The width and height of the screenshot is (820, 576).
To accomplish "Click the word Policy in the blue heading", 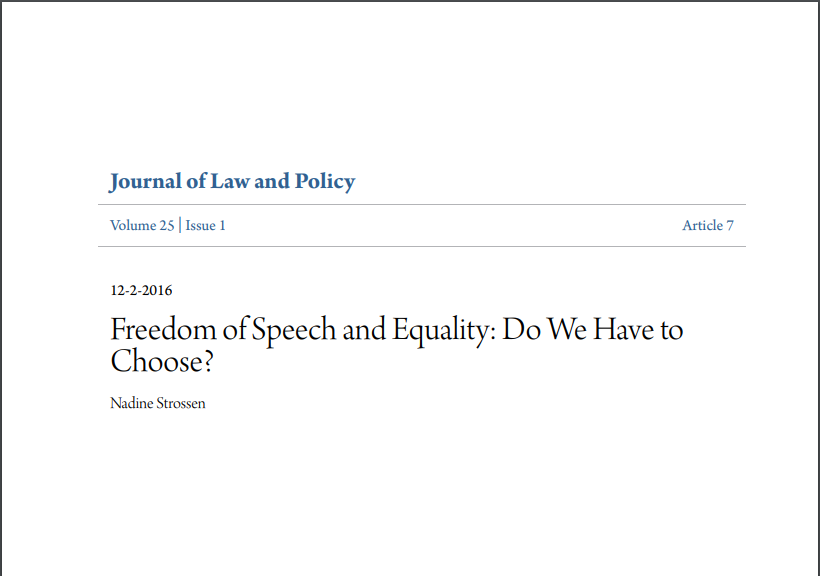I will pos(325,182).
